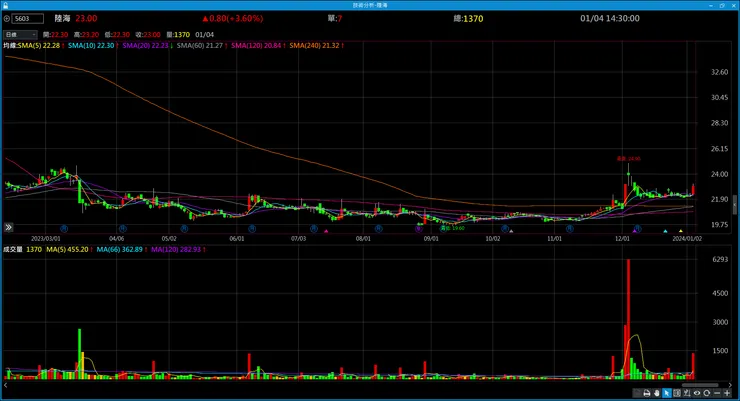The height and width of the screenshot is (401, 740).
Task: Click the stock code 5603 input field
Action: [x=28, y=19]
